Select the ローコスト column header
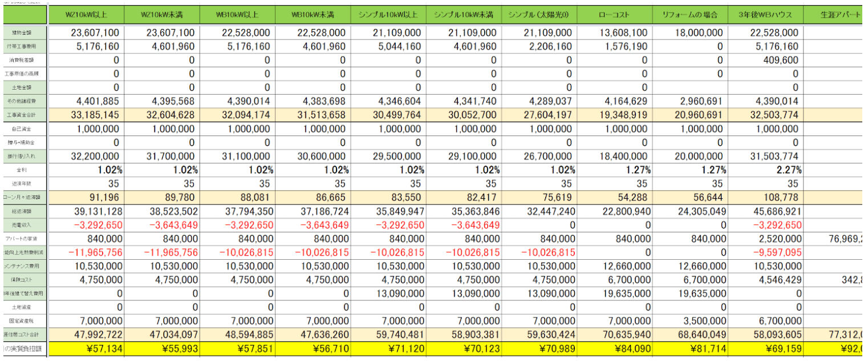868x362 pixels. pyautogui.click(x=614, y=14)
